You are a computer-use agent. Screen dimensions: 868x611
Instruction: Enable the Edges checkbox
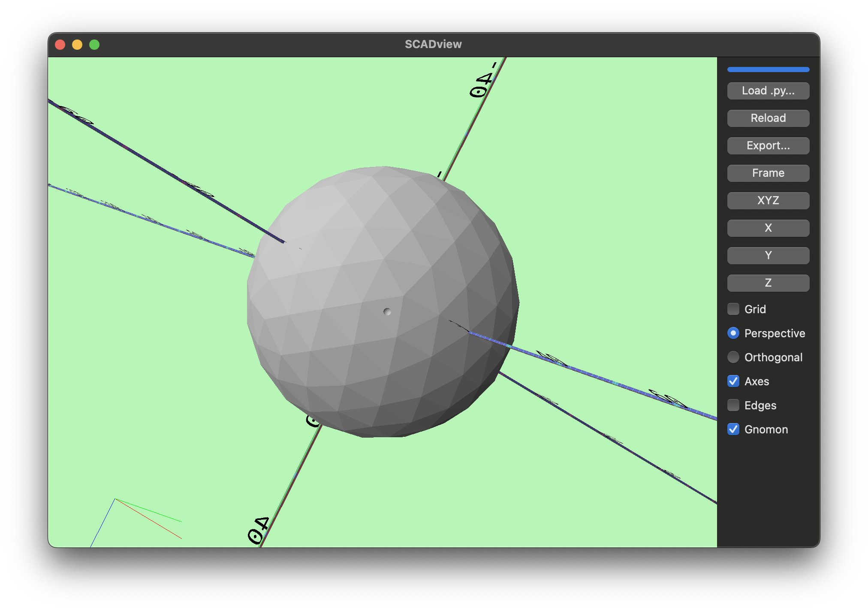pos(733,405)
